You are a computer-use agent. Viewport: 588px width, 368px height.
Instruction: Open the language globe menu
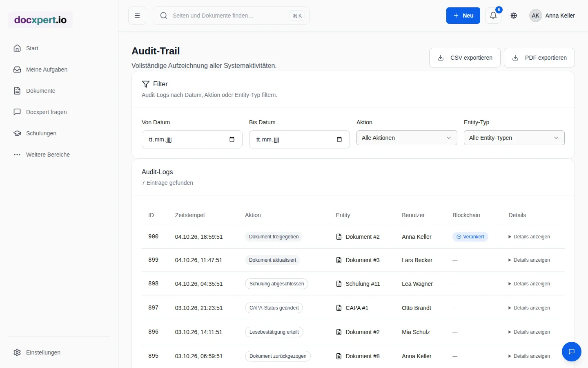point(514,16)
